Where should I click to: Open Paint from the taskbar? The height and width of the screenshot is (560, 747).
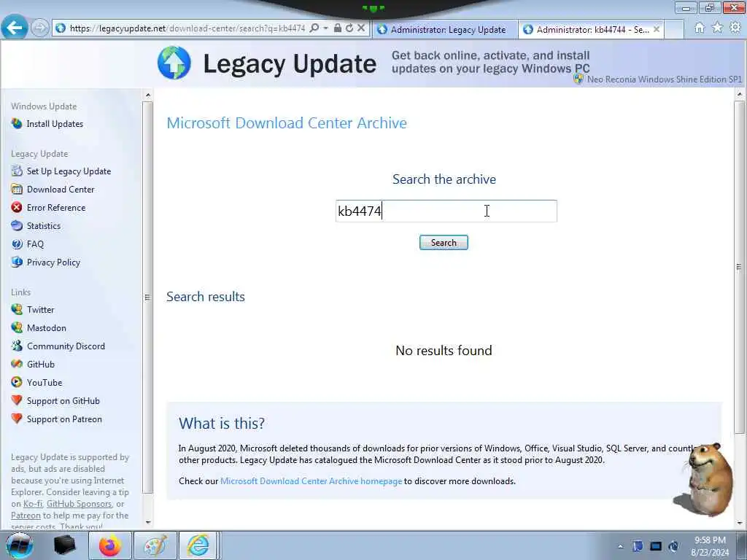[155, 545]
